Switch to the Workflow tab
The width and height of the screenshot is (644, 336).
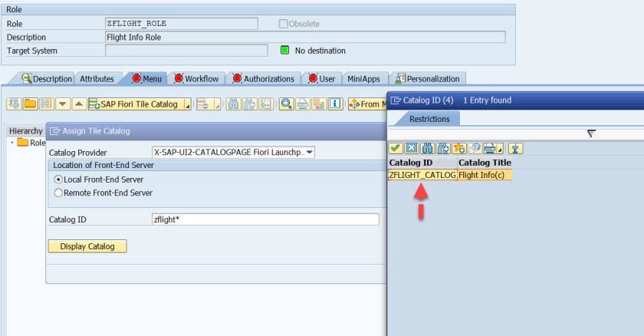[196, 78]
